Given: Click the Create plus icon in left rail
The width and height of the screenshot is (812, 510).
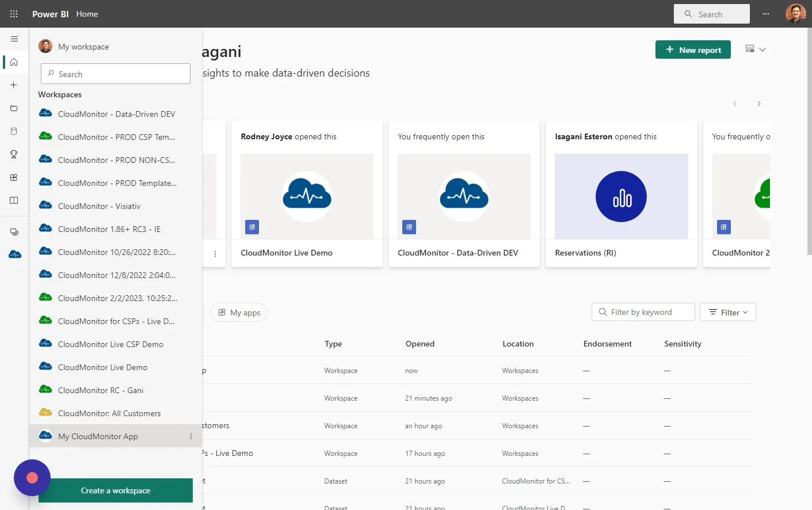Looking at the screenshot, I should click(x=14, y=85).
